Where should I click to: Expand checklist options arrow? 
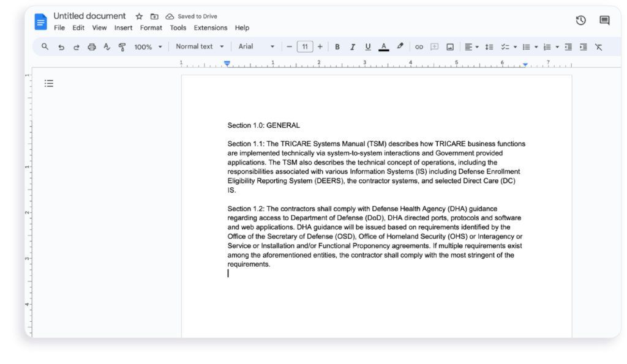point(515,47)
